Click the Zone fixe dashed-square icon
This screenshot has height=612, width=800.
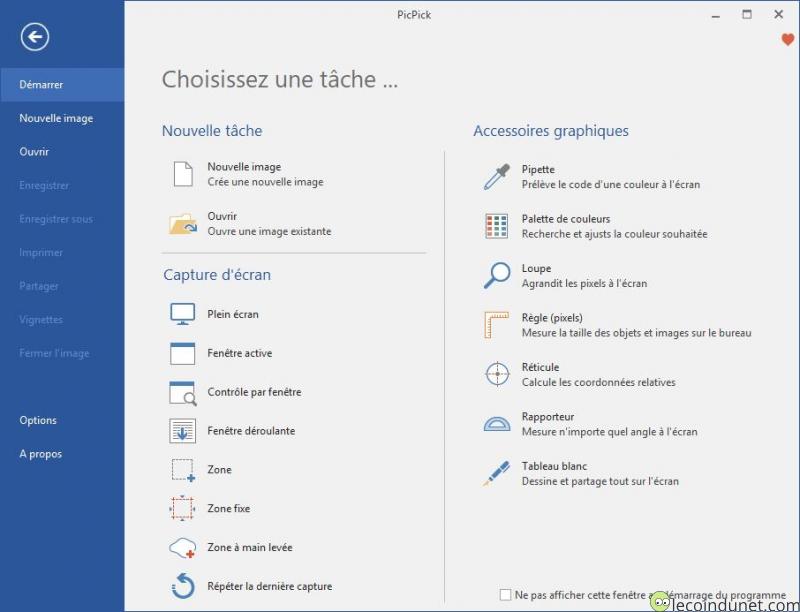click(182, 508)
